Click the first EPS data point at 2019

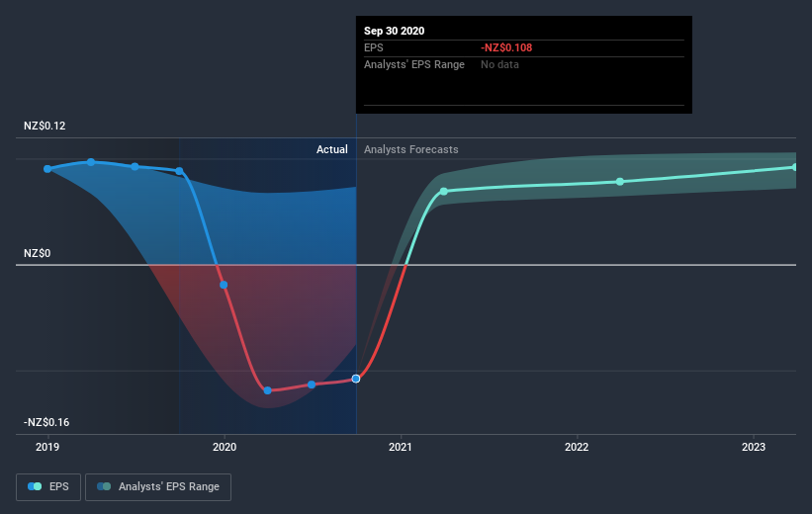point(47,169)
